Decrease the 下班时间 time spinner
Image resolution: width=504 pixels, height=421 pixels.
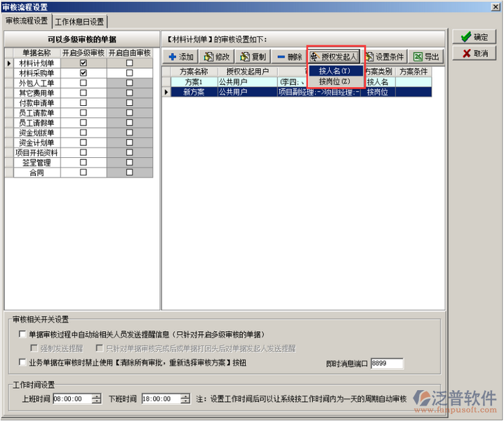pos(185,401)
